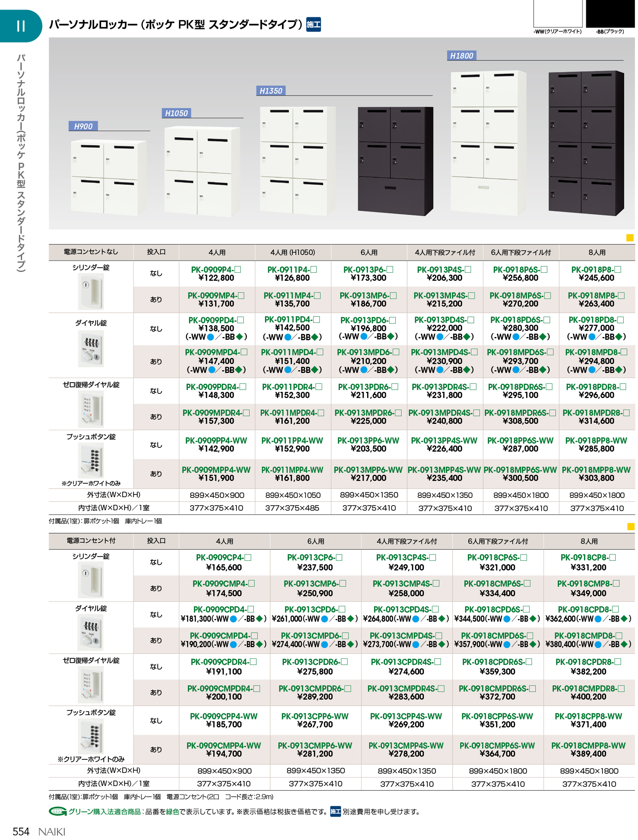Click the H900 height label tag
This screenshot has width=638, height=840.
[x=83, y=126]
